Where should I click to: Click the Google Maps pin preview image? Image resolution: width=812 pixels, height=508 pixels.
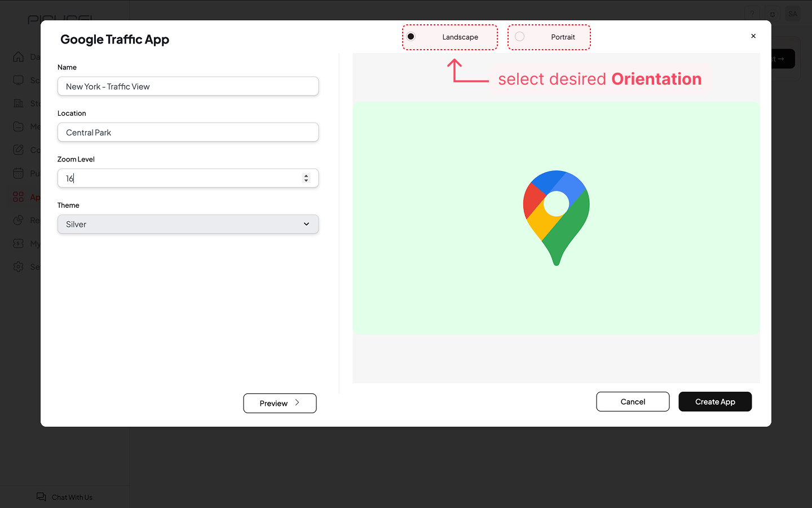[556, 218]
